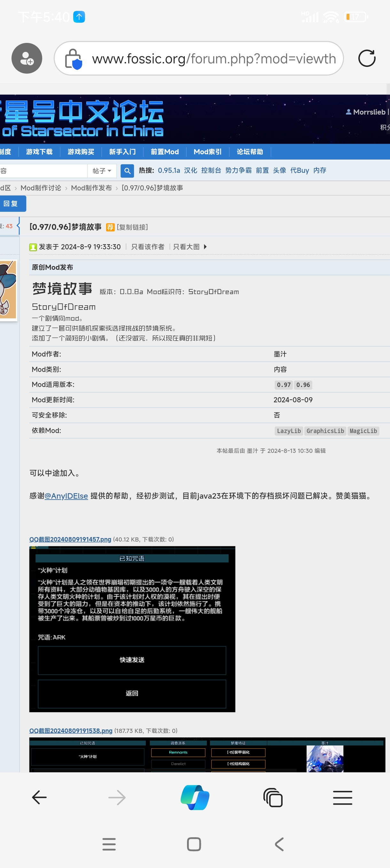Open 游戏购买 in the nav bar
This screenshot has width=390, height=868.
point(81,152)
